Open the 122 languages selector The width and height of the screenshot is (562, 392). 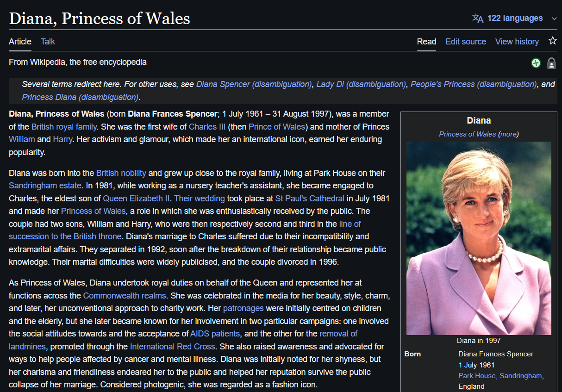pos(514,19)
